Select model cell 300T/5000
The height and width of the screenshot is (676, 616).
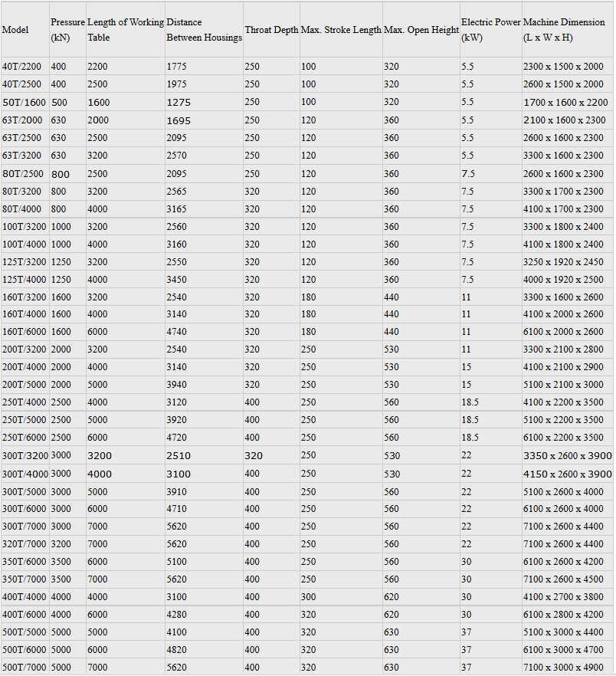25,492
